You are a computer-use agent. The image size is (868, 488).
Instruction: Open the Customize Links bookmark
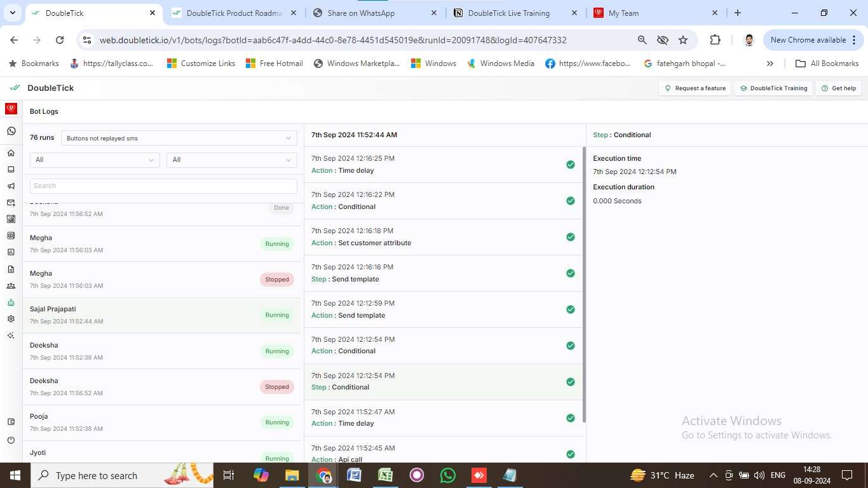click(201, 64)
